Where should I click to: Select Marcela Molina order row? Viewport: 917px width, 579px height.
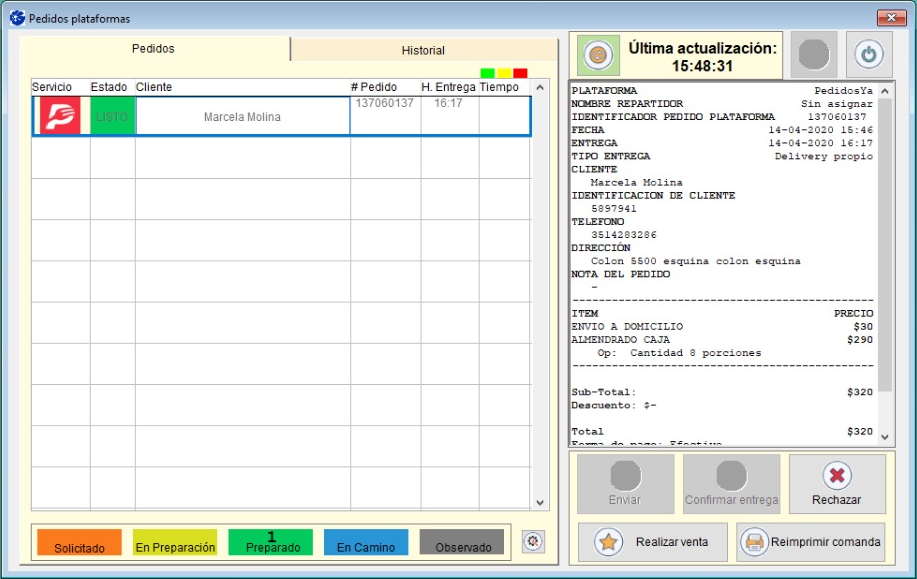point(242,117)
